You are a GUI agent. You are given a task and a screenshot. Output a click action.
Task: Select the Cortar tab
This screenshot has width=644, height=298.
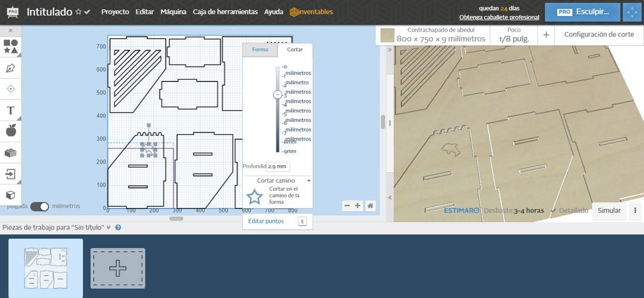295,49
